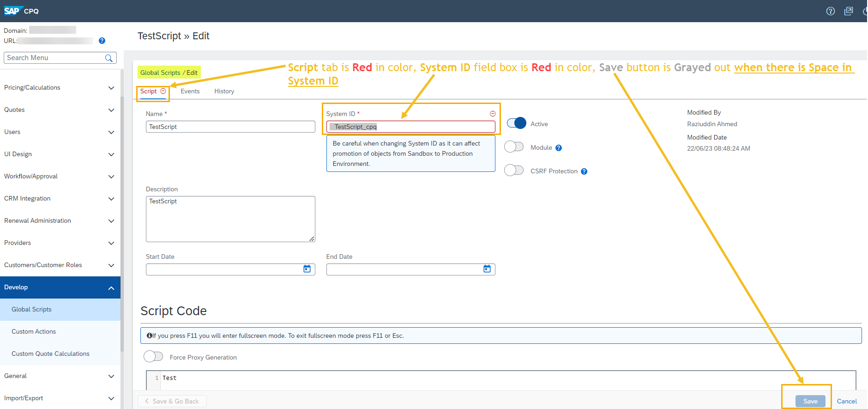Click the SAP CPQ logo
This screenshot has height=409, width=868.
(x=21, y=11)
